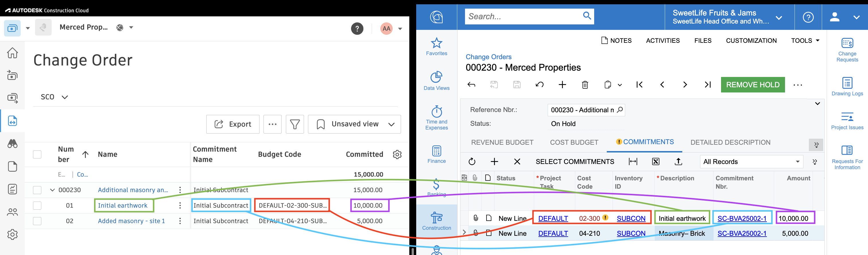Open Requests For Information panel item
The image size is (868, 255).
(847, 158)
